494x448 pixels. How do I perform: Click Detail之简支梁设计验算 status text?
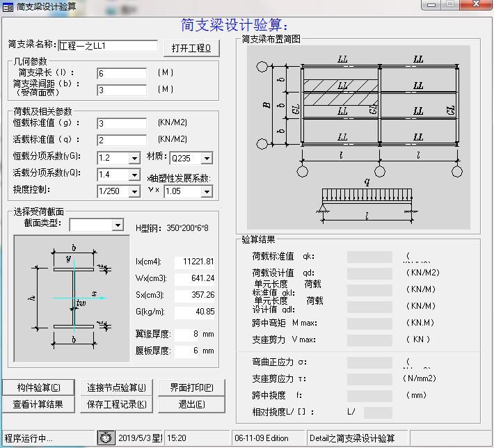(x=352, y=438)
